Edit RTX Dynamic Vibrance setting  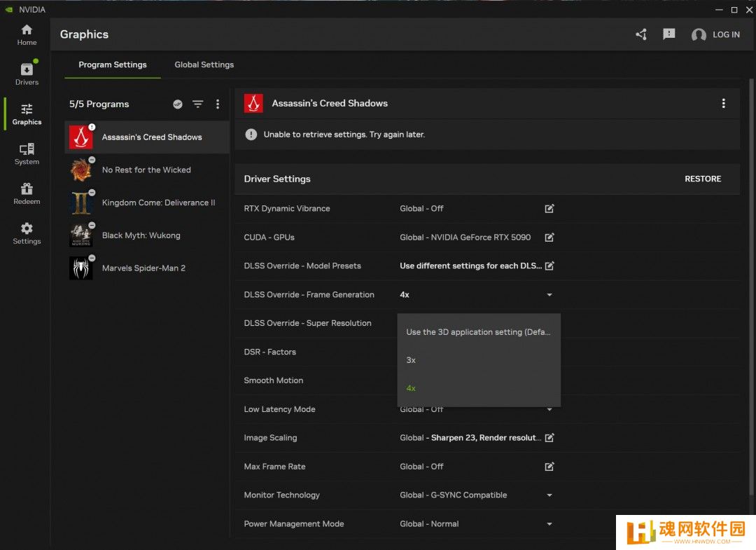click(549, 208)
